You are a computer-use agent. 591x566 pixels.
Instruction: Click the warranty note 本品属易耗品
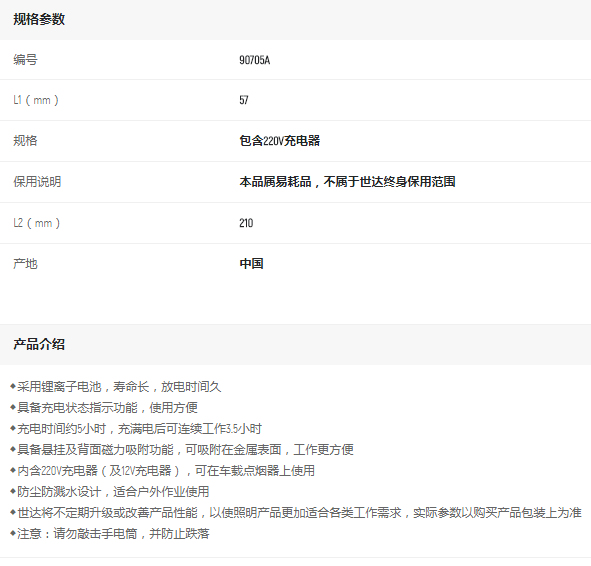pos(275,182)
